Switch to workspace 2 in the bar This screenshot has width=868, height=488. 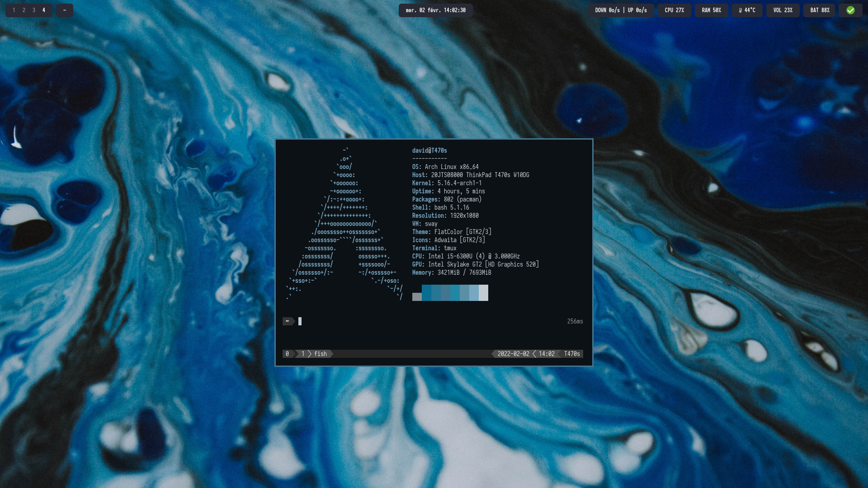click(24, 10)
